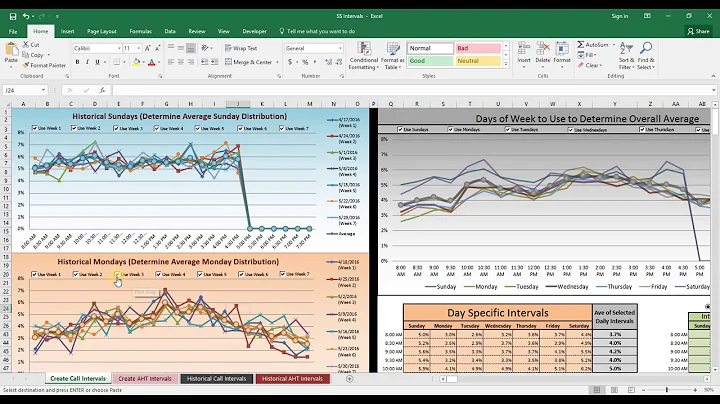Image resolution: width=720 pixels, height=404 pixels.
Task: Uncheck Use Week 7 for Sundays
Action: point(281,129)
